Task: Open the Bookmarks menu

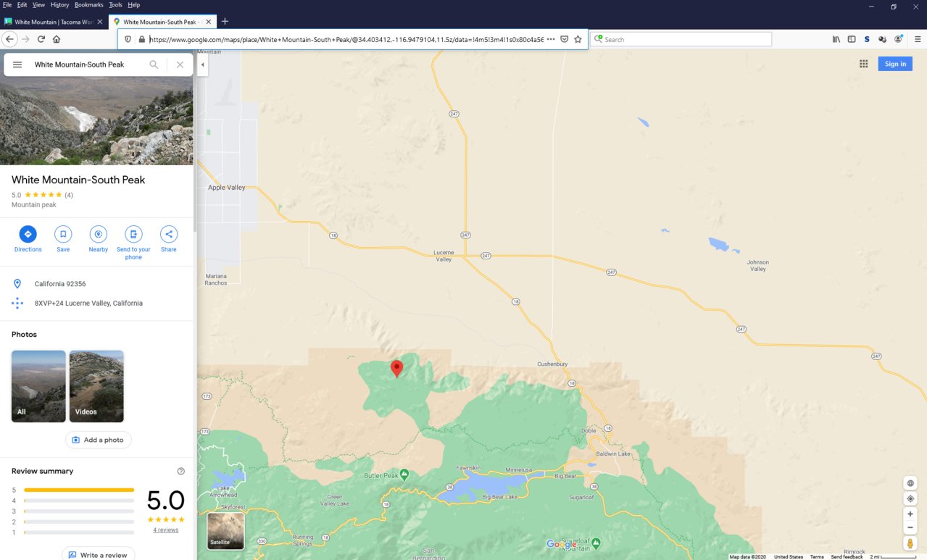Action: [x=89, y=5]
